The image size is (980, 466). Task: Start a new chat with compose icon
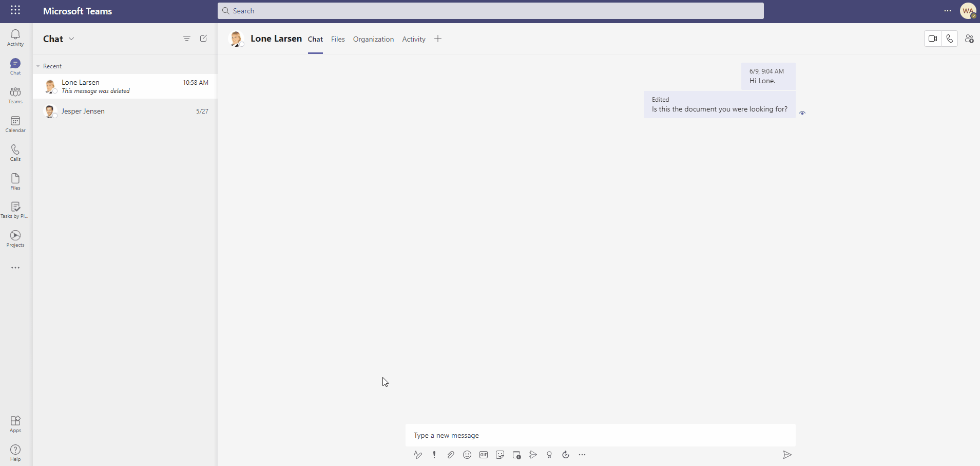[203, 39]
